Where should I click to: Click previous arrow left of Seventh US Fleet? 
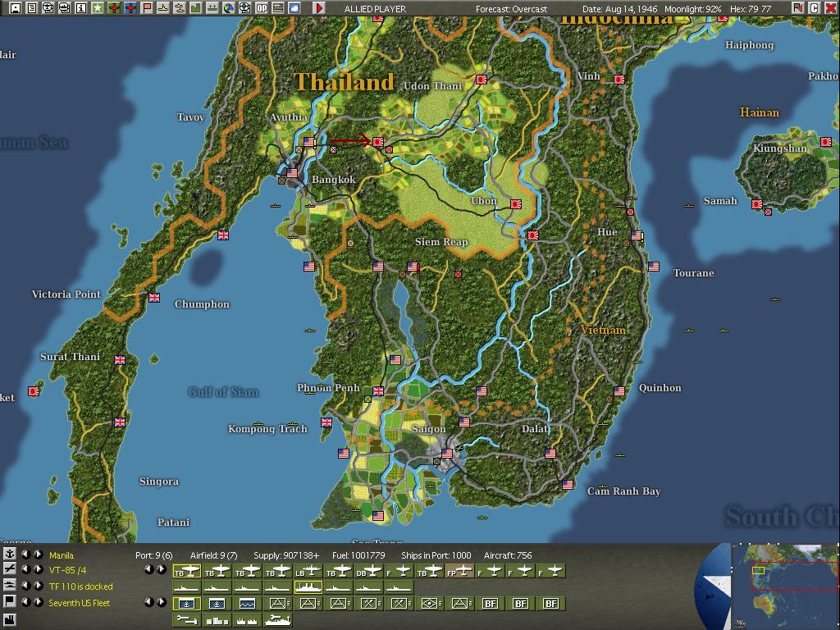tap(25, 601)
